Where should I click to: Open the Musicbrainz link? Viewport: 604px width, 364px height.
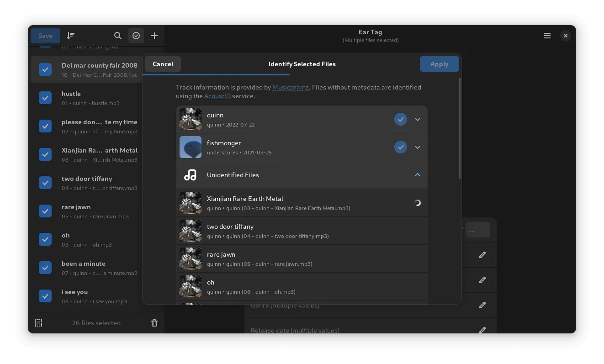point(290,87)
